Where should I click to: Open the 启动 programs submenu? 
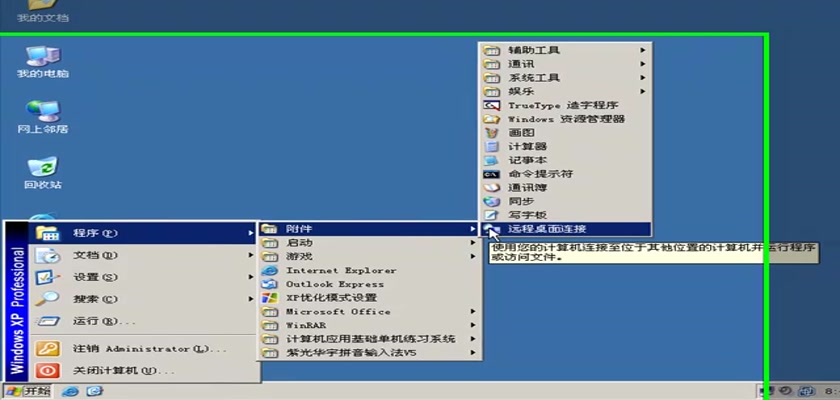[370, 243]
